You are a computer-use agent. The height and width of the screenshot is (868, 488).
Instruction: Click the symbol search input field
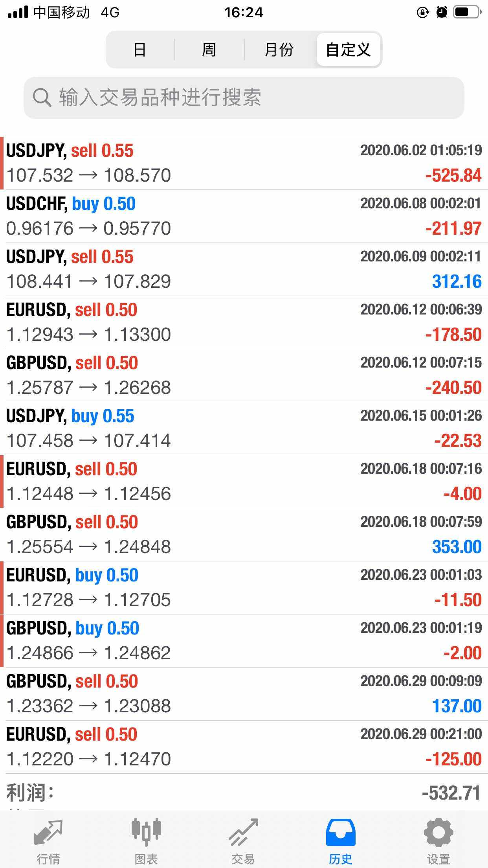pos(244,97)
